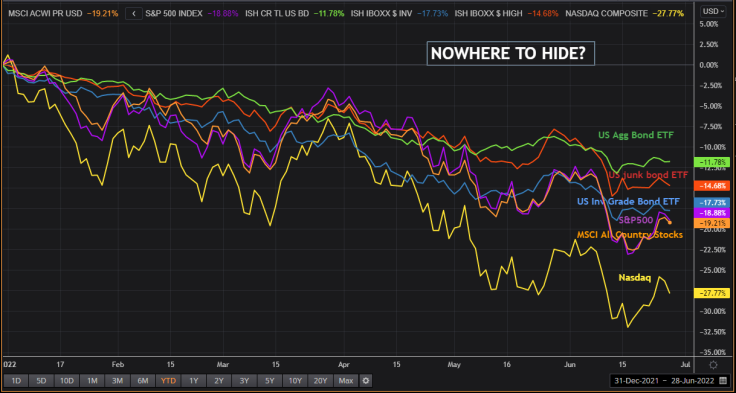Click the NOWHERE TO HIDE? annotation box
Screen dimensions: 736x393
(x=511, y=54)
